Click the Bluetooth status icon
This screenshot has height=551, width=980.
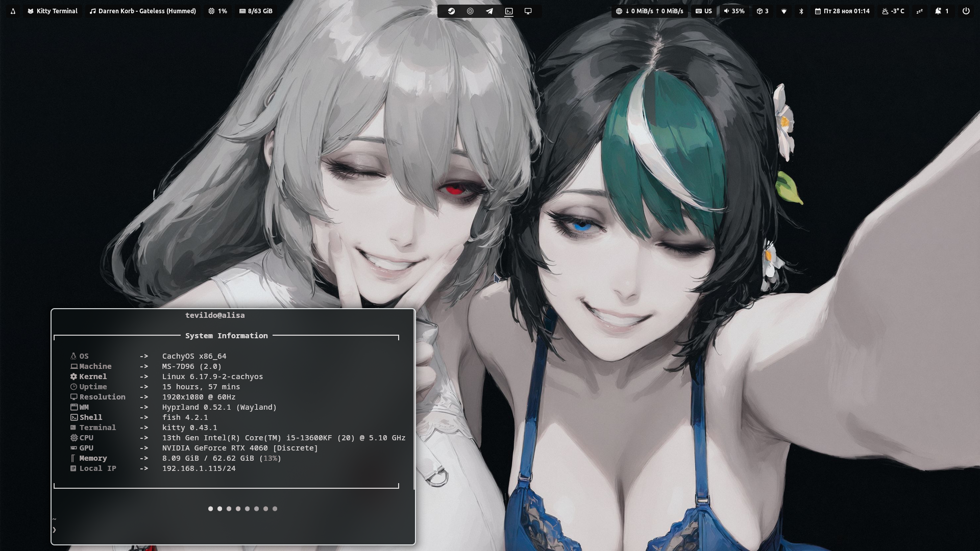[x=801, y=11]
